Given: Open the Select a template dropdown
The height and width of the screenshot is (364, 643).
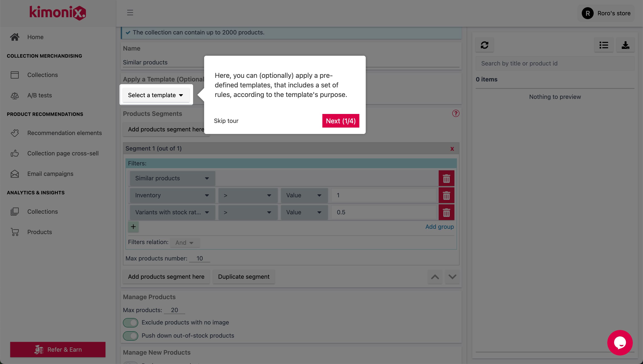Looking at the screenshot, I should pyautogui.click(x=156, y=95).
